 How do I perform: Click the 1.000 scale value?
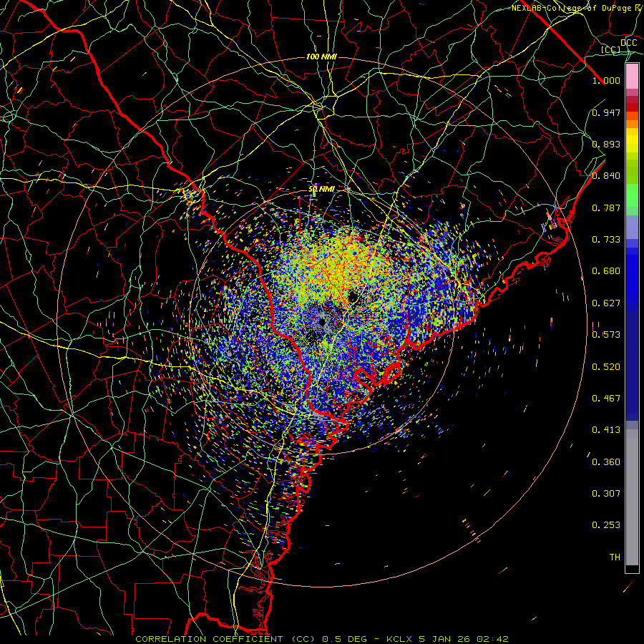606,80
